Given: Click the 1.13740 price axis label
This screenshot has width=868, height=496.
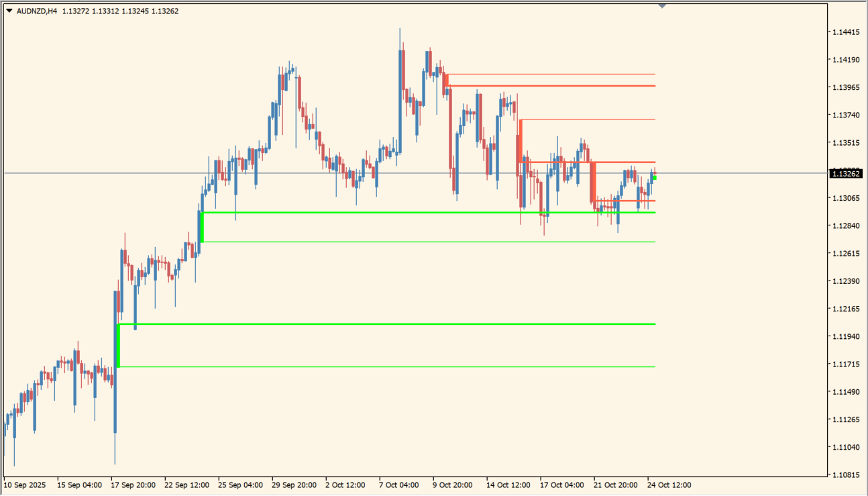Looking at the screenshot, I should coord(846,115).
